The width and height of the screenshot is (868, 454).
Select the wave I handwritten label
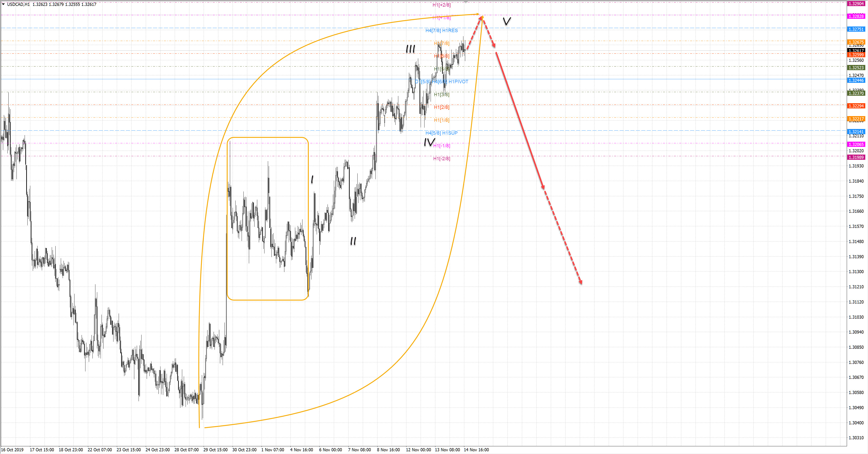(x=312, y=179)
